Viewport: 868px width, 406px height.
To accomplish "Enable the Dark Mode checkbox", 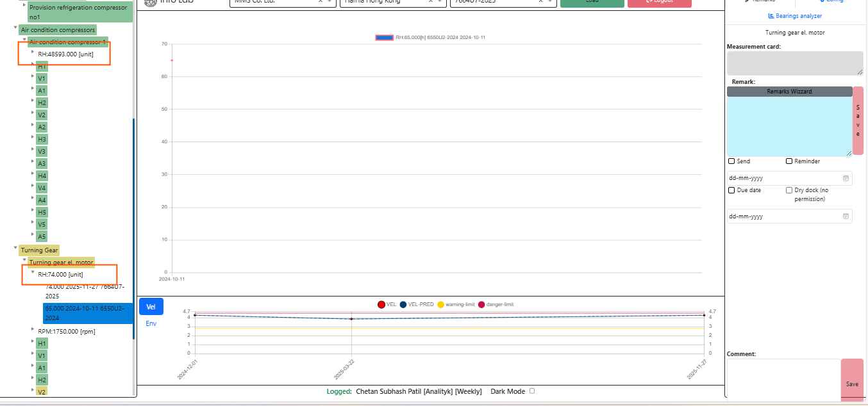I will click(x=532, y=391).
